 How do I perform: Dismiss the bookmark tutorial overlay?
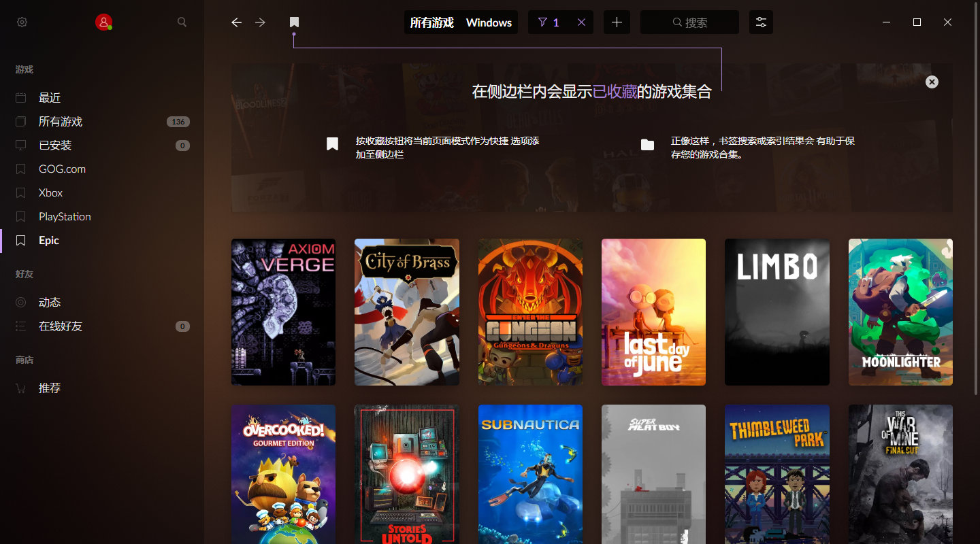click(932, 82)
